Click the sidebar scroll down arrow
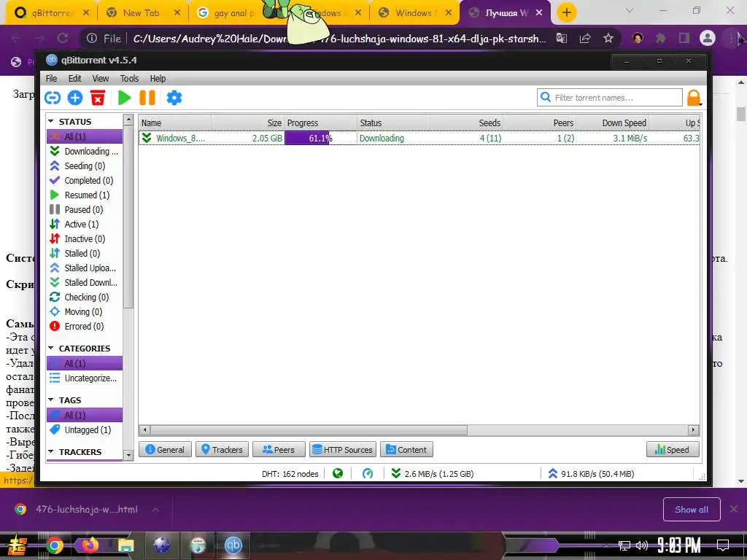This screenshot has height=560, width=747. click(128, 455)
